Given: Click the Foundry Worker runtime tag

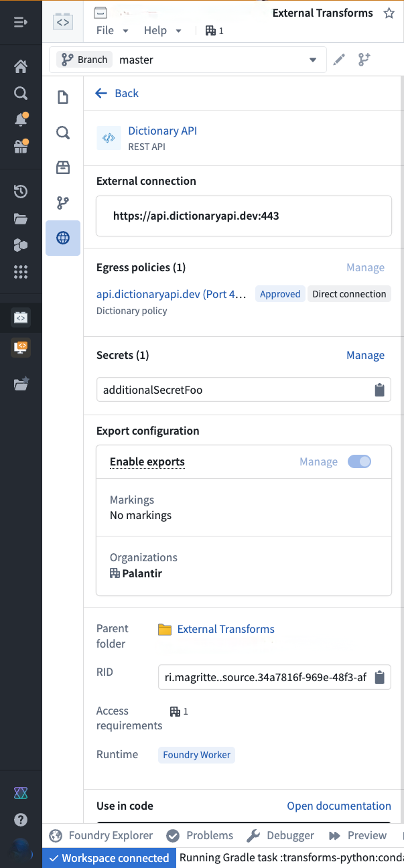Looking at the screenshot, I should [197, 755].
